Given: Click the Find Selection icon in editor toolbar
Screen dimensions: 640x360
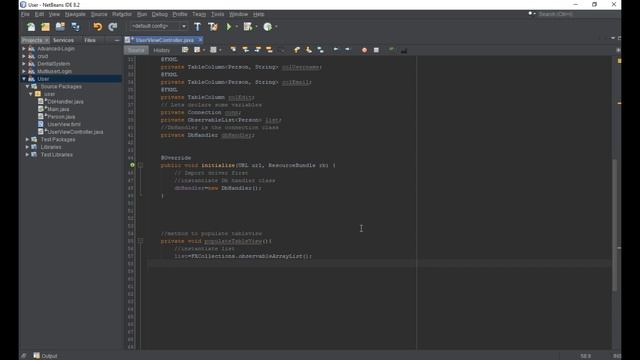Looking at the screenshot, I should click(x=233, y=50).
